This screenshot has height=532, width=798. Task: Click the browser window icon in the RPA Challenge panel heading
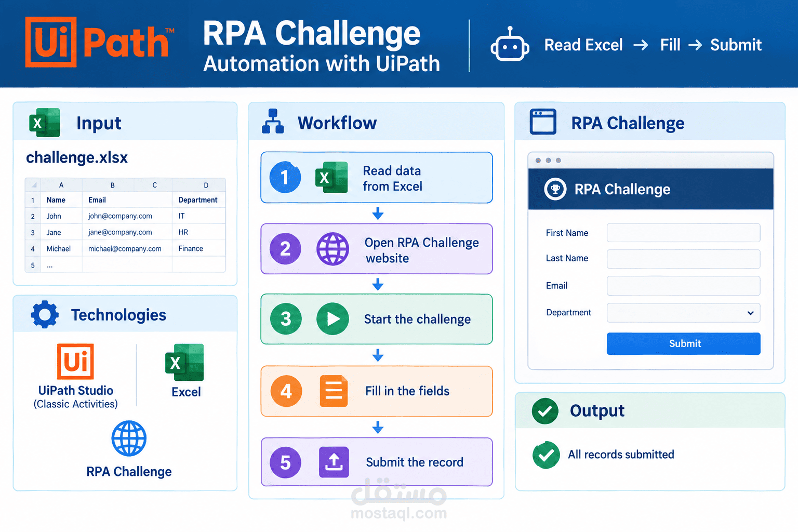pos(543,122)
